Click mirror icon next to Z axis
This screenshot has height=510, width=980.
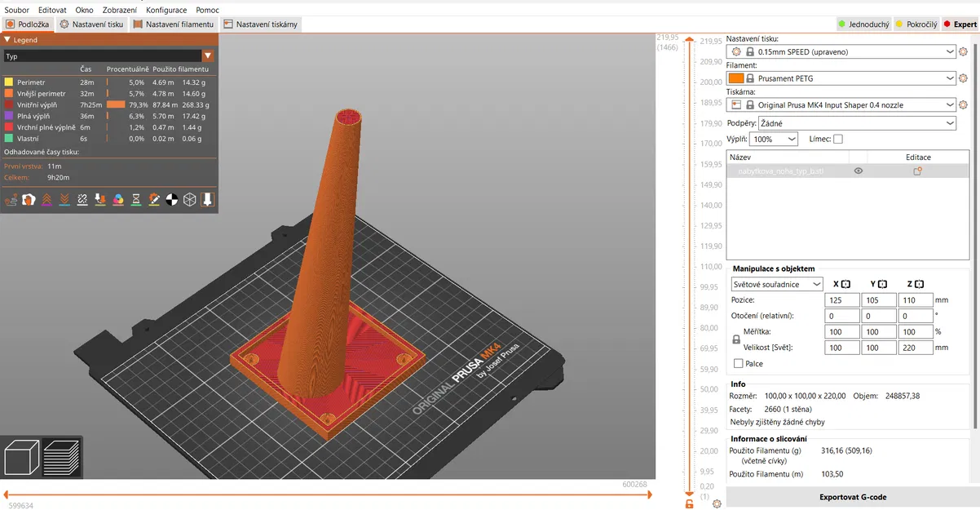coord(919,284)
